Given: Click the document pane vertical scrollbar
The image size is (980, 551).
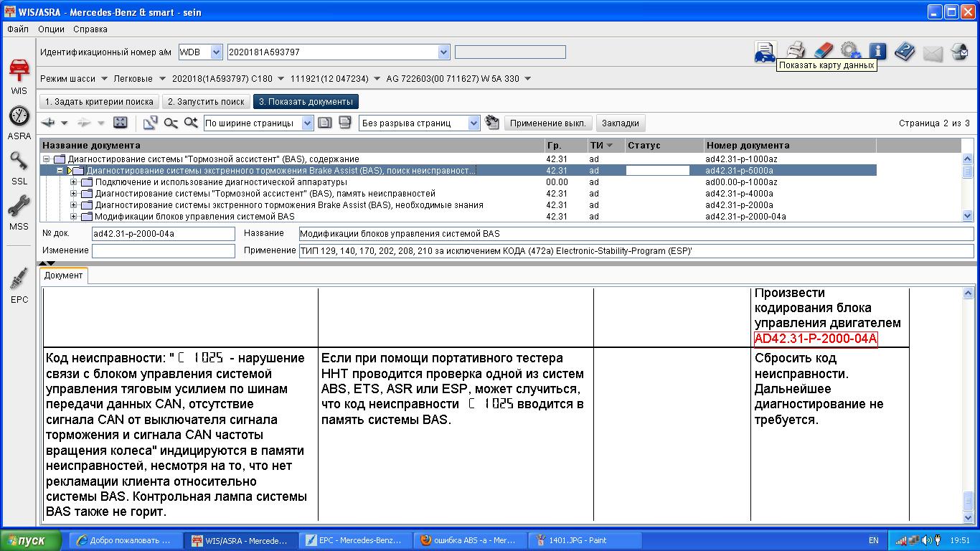Looking at the screenshot, I should [x=969, y=404].
